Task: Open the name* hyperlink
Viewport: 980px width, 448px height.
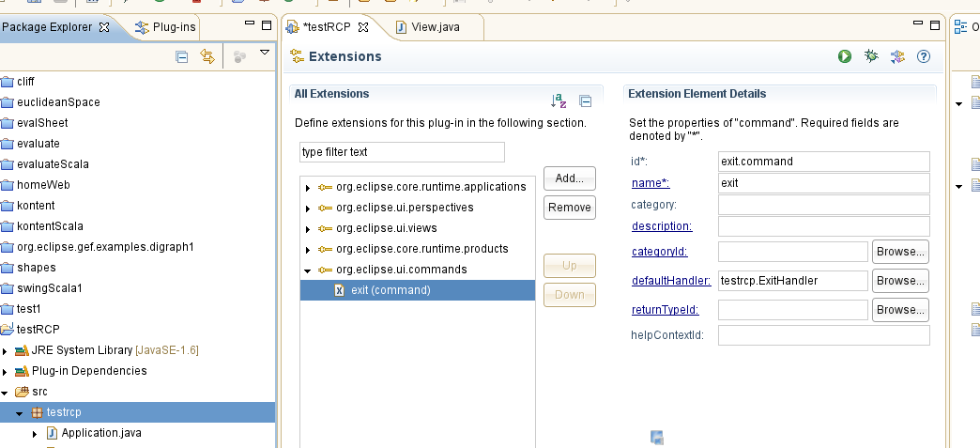Action: (651, 183)
